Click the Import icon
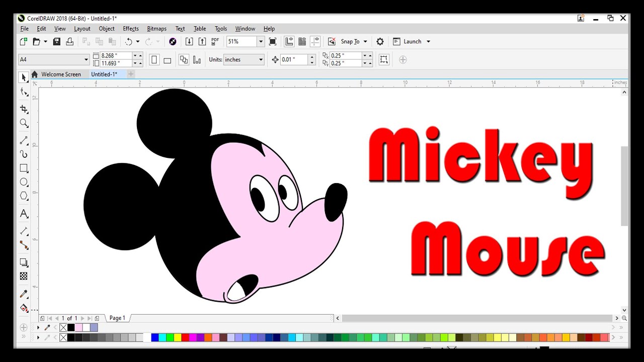This screenshot has width=644, height=362. coord(189,42)
